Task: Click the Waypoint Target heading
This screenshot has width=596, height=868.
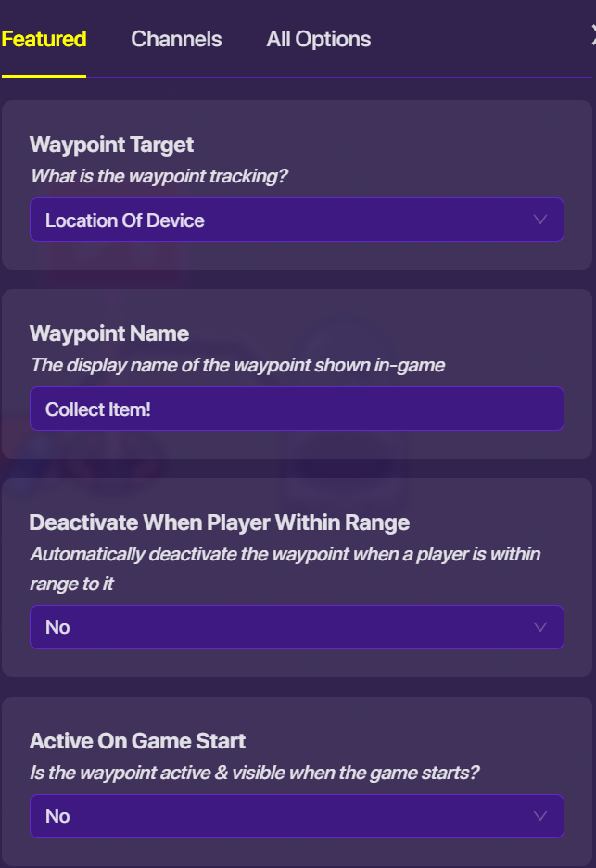Action: click(x=112, y=145)
